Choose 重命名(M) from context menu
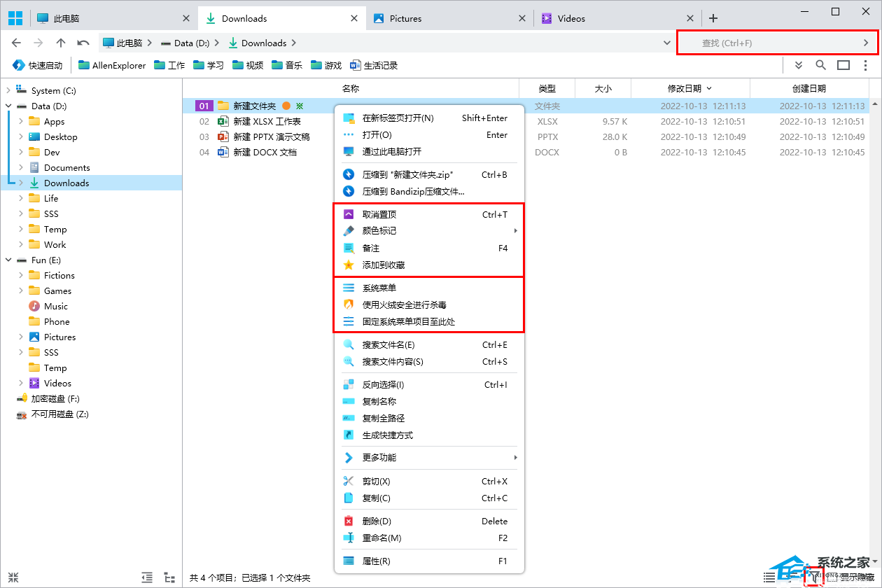The width and height of the screenshot is (882, 588). [x=429, y=538]
